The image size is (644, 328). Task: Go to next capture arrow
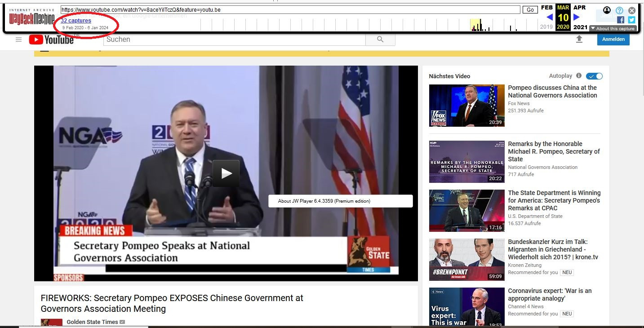(577, 18)
